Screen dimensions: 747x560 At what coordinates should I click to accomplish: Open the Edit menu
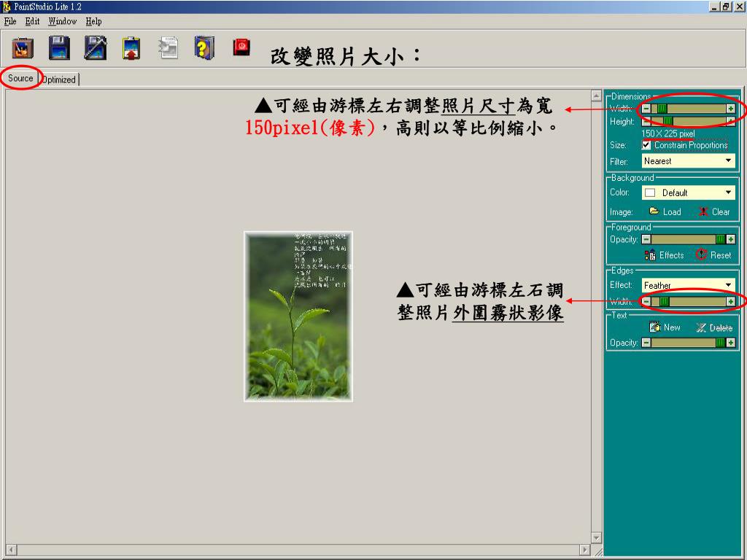coord(32,21)
